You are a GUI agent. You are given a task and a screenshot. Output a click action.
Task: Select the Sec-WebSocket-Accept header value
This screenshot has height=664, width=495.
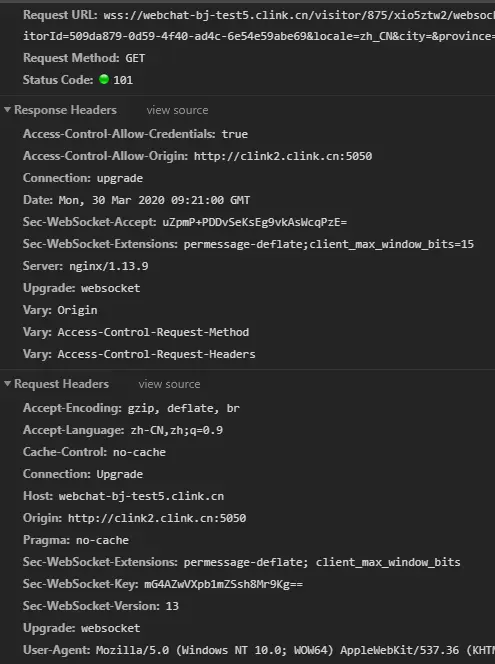[254, 222]
